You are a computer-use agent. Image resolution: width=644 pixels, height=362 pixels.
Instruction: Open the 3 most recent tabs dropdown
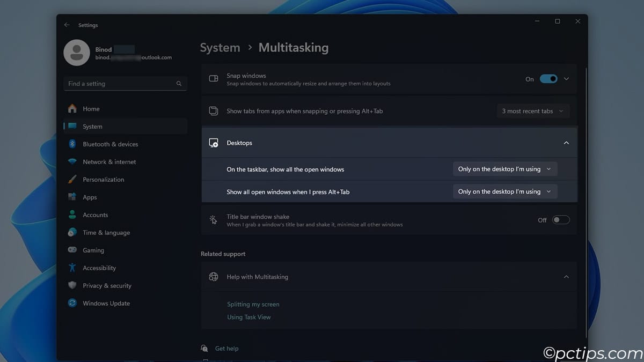tap(533, 111)
